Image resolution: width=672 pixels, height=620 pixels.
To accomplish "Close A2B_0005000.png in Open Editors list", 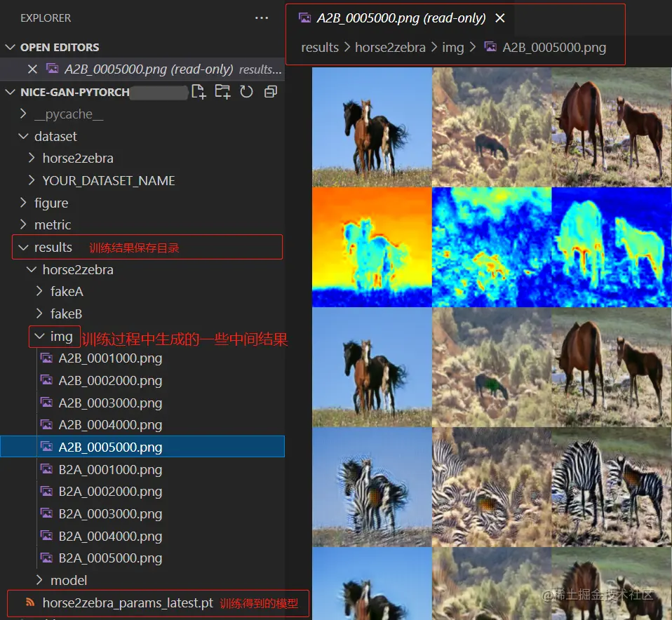I will (x=32, y=69).
